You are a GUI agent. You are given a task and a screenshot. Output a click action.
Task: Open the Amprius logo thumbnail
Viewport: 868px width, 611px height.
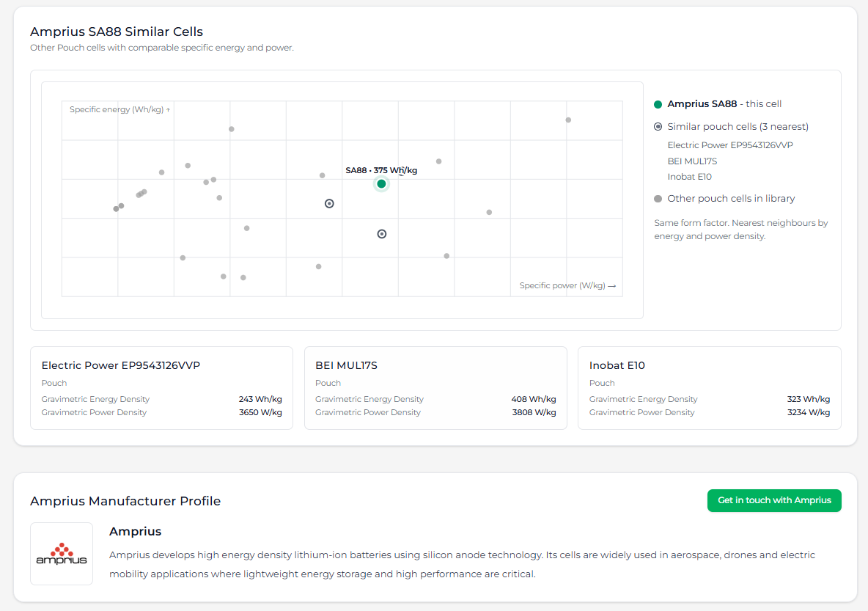point(62,553)
